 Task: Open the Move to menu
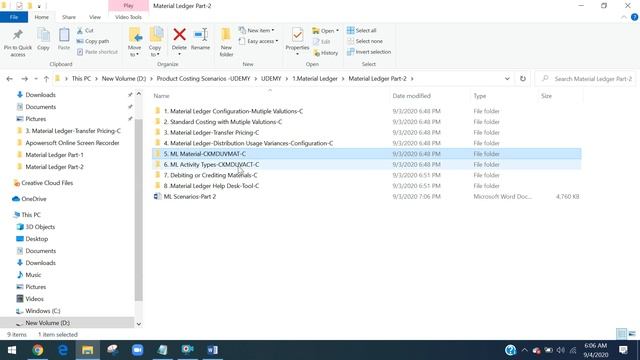coord(135,42)
